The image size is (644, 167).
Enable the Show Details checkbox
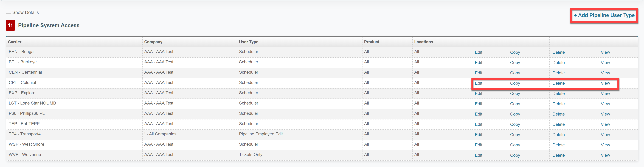coord(9,12)
